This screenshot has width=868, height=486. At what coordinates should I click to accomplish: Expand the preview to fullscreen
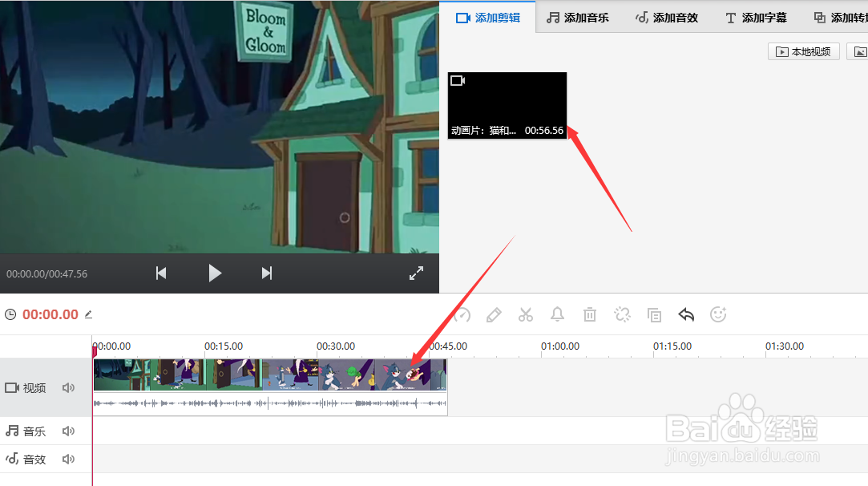click(x=416, y=273)
